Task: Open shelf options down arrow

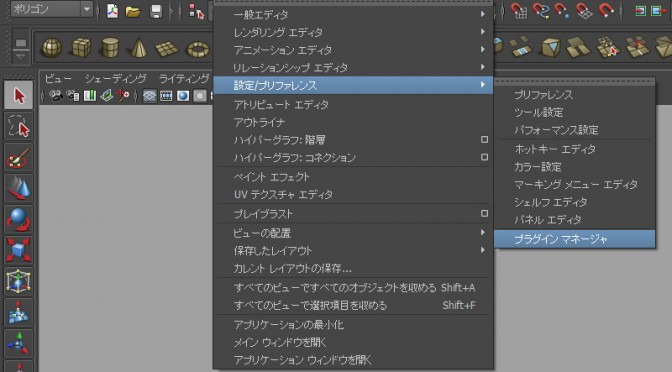Action: click(x=21, y=57)
